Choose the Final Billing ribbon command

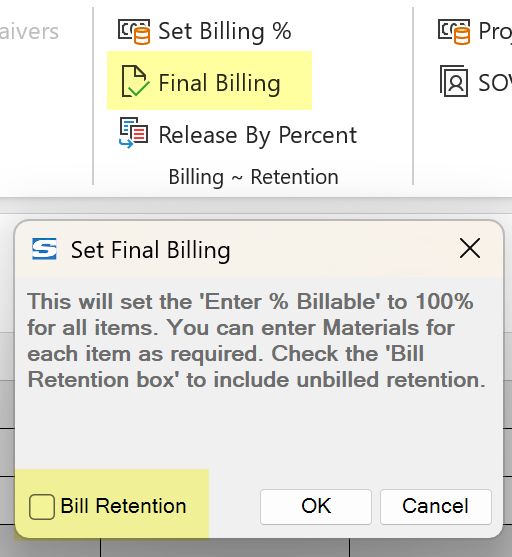click(209, 81)
